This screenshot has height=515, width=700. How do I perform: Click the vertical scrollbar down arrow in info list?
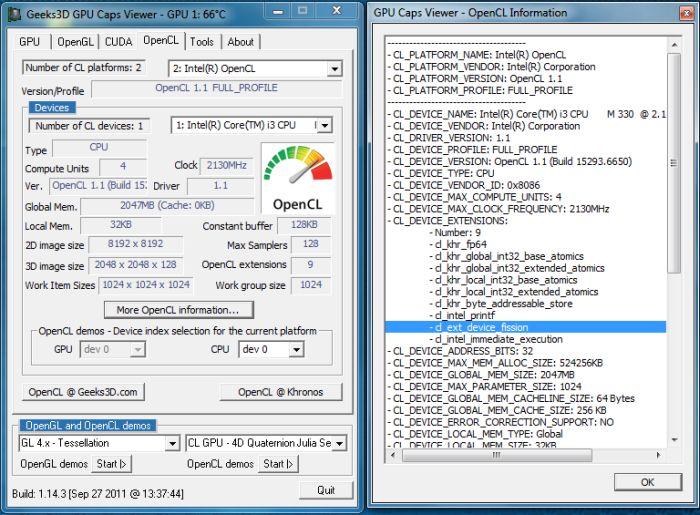coord(674,440)
